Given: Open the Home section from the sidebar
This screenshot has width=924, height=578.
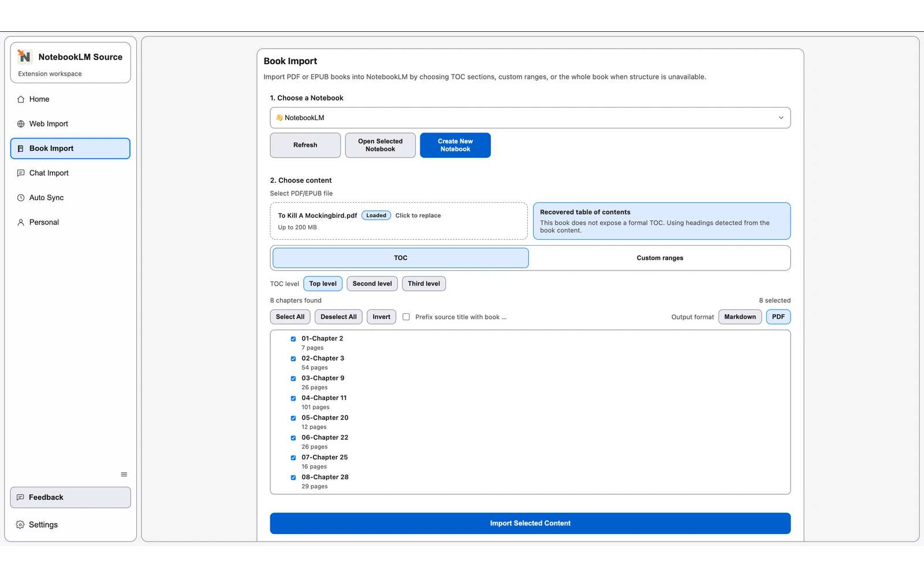Looking at the screenshot, I should tap(39, 99).
